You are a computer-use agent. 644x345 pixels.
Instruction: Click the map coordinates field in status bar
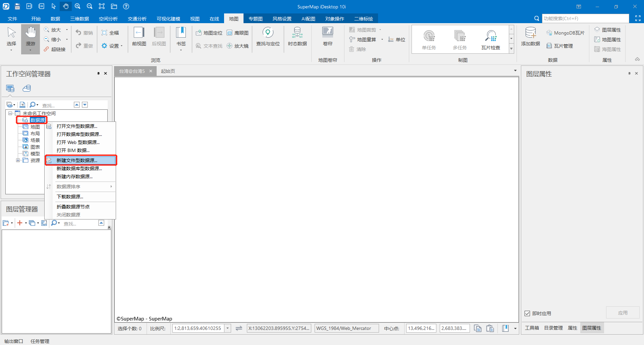pos(279,328)
